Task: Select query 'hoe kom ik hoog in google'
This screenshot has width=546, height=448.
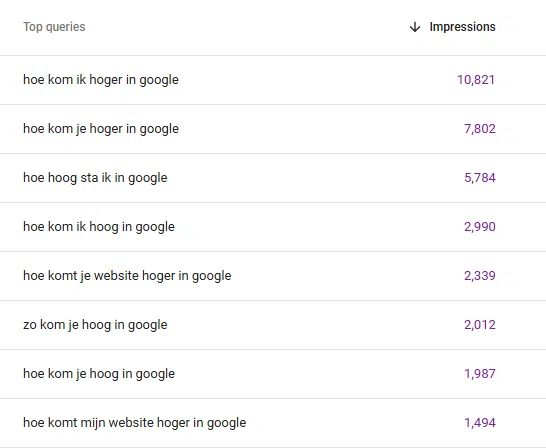Action: (99, 227)
